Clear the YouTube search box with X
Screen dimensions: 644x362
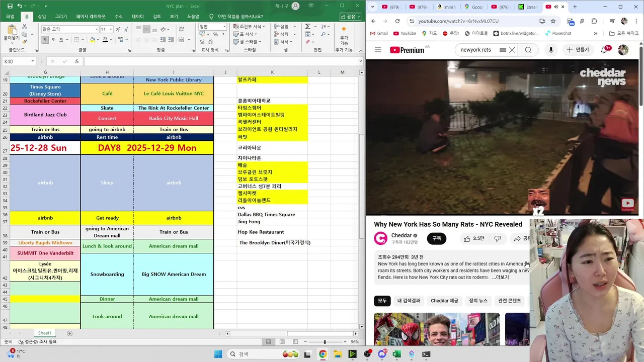[x=512, y=50]
